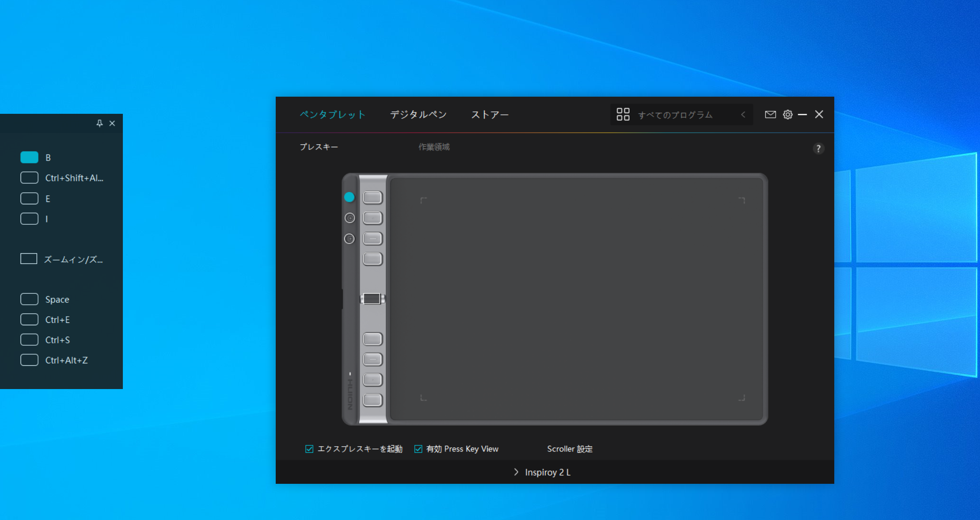Toggle the express key activation checkbox
980x520 pixels.
point(309,449)
